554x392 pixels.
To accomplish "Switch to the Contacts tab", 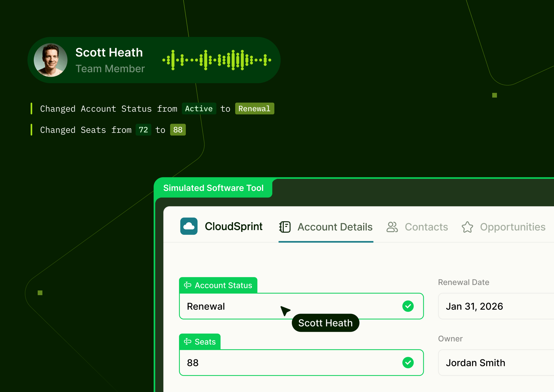I will click(426, 227).
